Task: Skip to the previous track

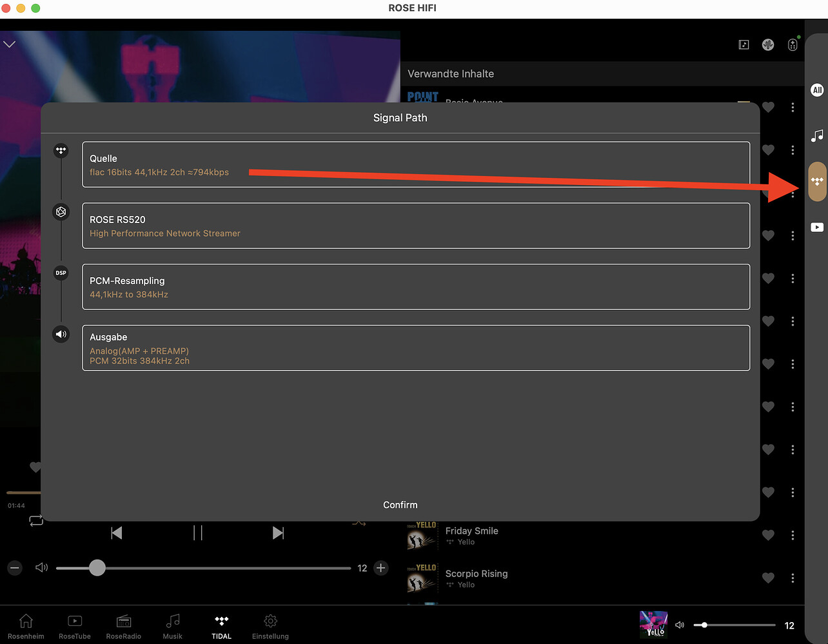Action: [117, 532]
